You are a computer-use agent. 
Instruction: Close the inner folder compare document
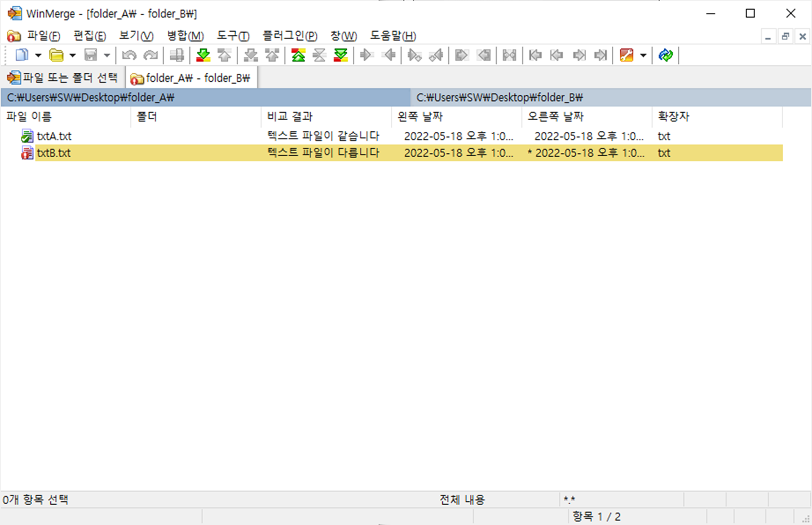(x=803, y=37)
